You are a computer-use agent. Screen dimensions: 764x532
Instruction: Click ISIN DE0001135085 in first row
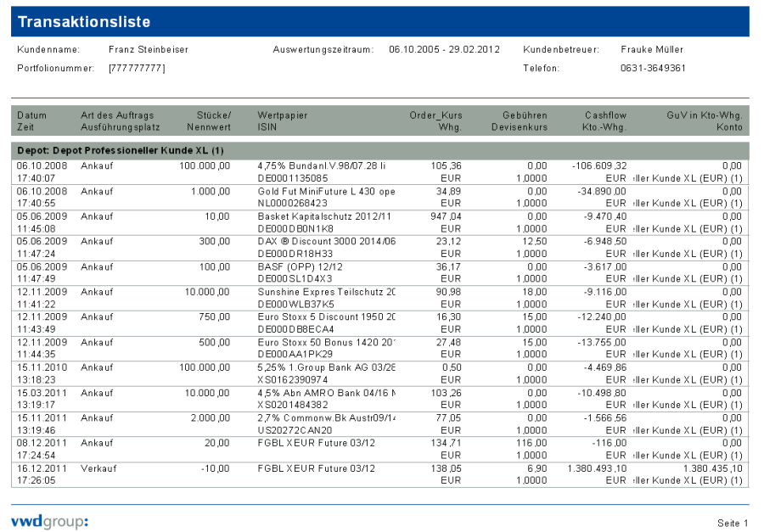(x=292, y=178)
